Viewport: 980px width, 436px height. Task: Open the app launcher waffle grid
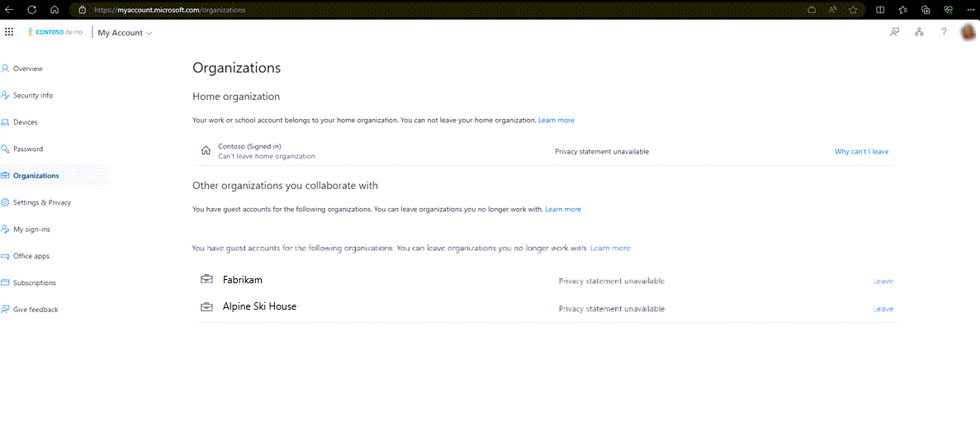point(9,32)
